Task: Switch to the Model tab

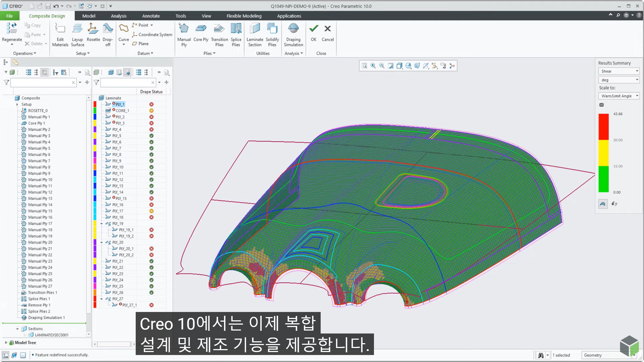Action: click(x=89, y=16)
